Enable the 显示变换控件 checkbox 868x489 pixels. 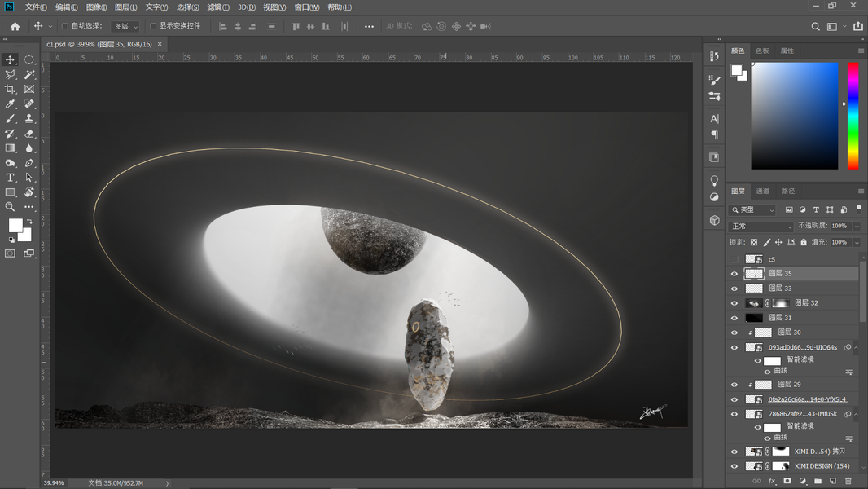click(x=153, y=26)
